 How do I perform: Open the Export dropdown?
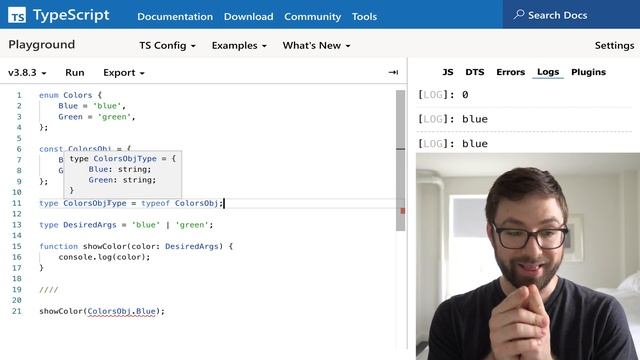(124, 73)
